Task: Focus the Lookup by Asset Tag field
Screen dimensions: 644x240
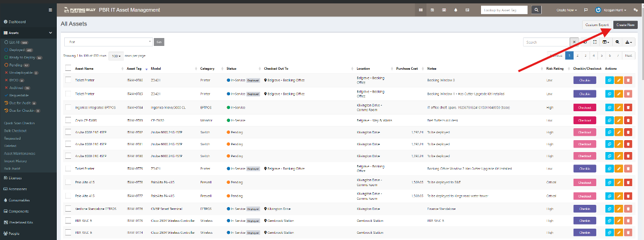Action: tap(504, 10)
